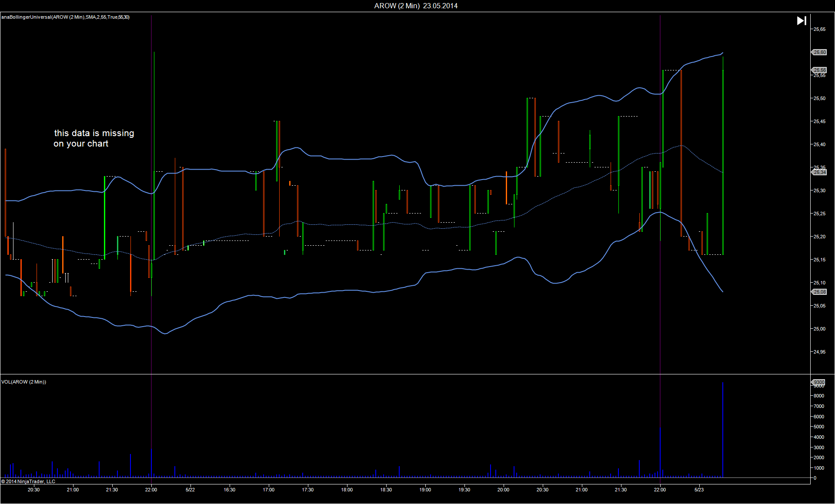The width and height of the screenshot is (835, 504).
Task: Click the 25,34 middle band price marker
Action: point(819,172)
